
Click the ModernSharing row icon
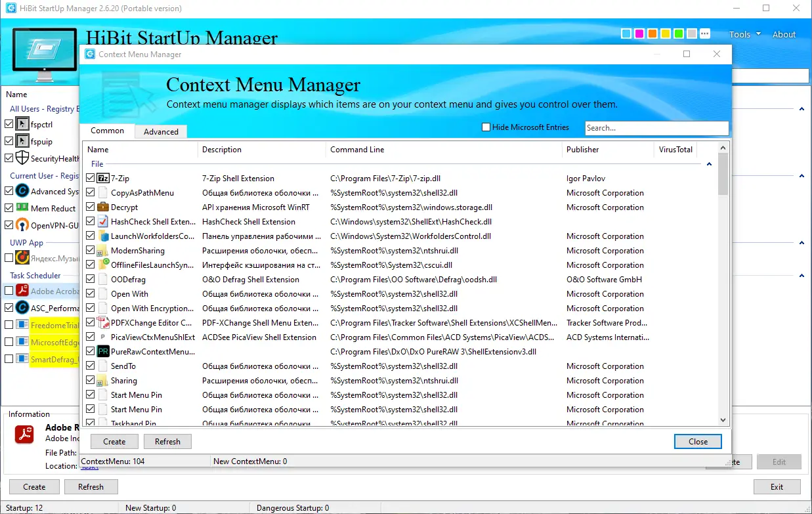coord(103,251)
